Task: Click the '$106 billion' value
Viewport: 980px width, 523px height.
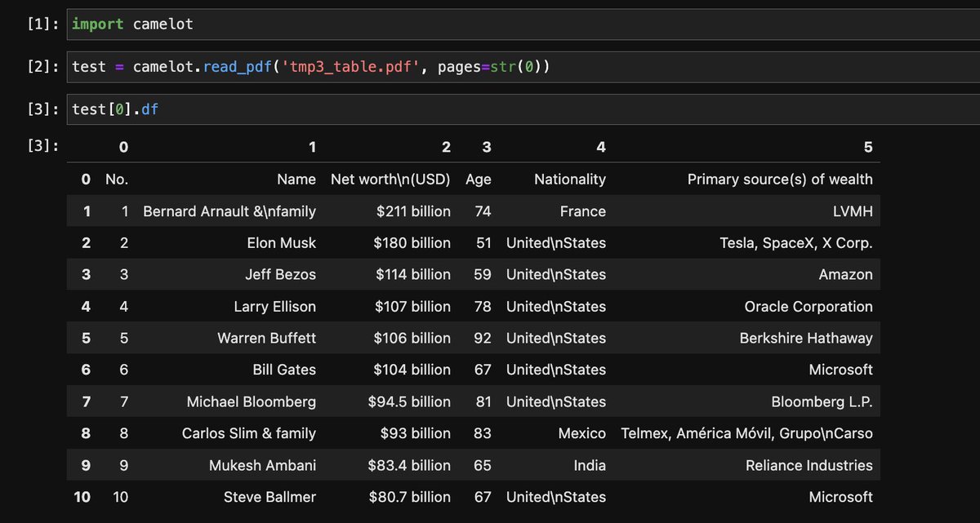Action: (x=412, y=338)
